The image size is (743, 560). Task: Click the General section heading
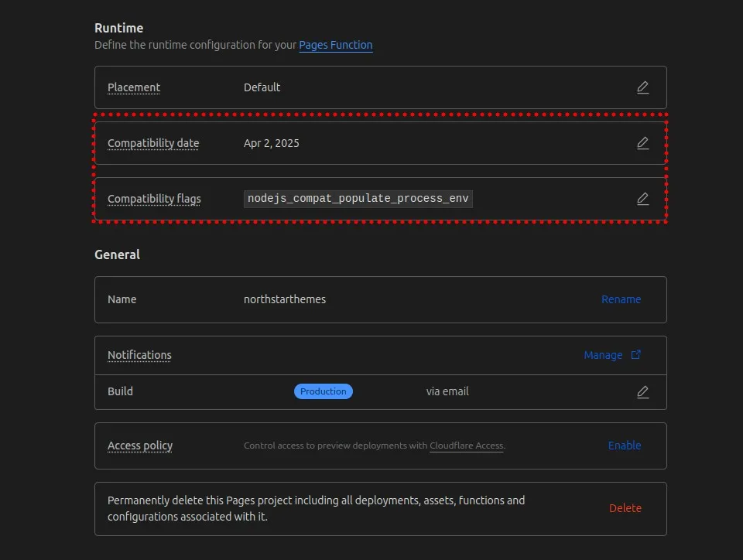point(117,254)
